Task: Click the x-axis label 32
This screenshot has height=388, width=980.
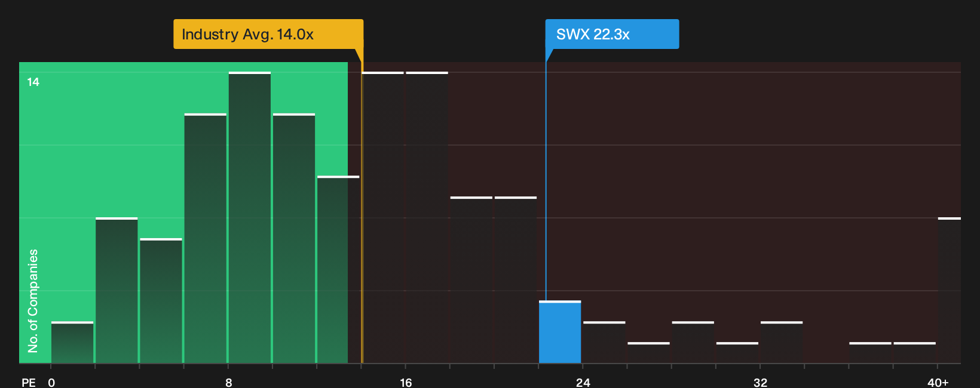Action: click(x=760, y=382)
